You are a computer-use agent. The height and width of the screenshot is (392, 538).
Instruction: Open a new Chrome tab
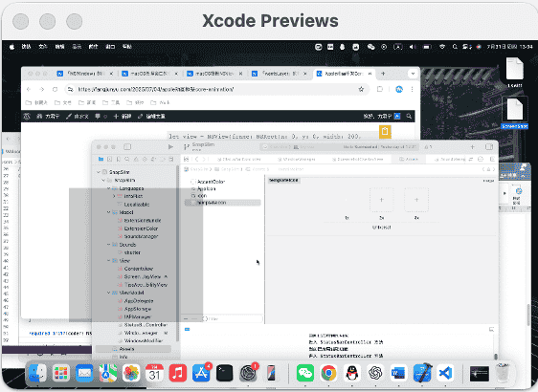tap(383, 74)
